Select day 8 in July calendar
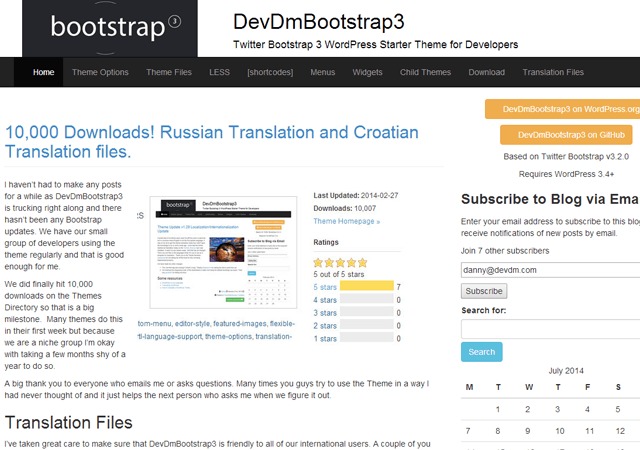 (x=498, y=431)
